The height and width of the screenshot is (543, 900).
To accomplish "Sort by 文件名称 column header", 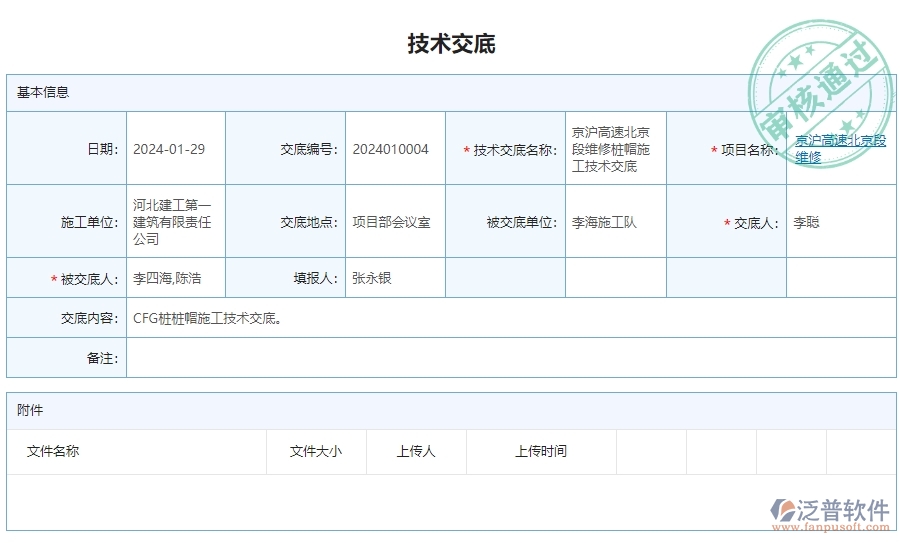I will tap(53, 451).
